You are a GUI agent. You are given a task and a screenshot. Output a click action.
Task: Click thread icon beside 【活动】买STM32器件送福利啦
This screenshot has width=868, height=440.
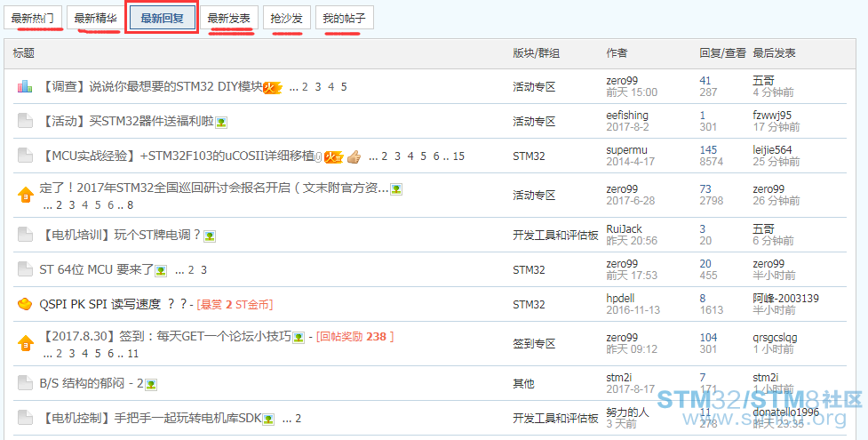click(25, 121)
